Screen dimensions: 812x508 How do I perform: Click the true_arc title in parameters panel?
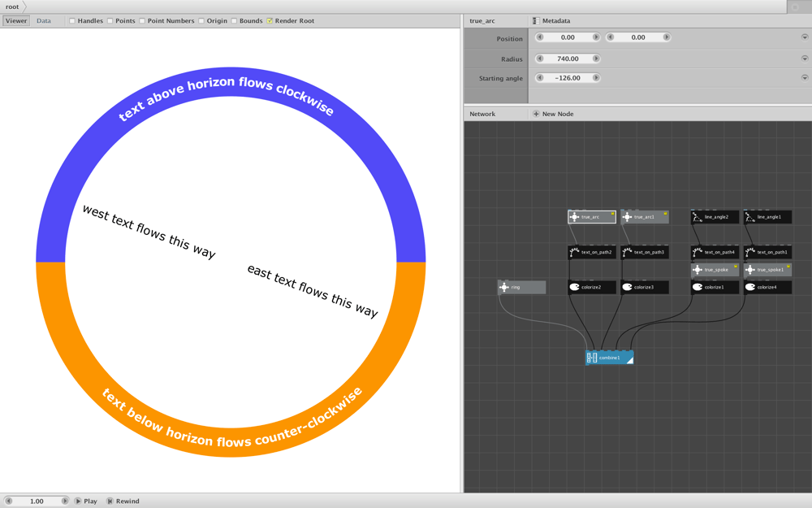pos(482,21)
